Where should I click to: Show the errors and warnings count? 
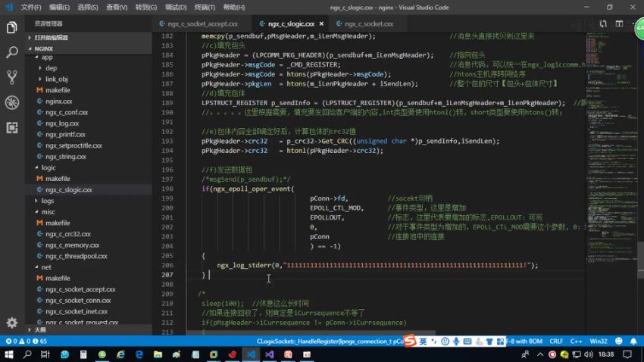pyautogui.click(x=26, y=341)
